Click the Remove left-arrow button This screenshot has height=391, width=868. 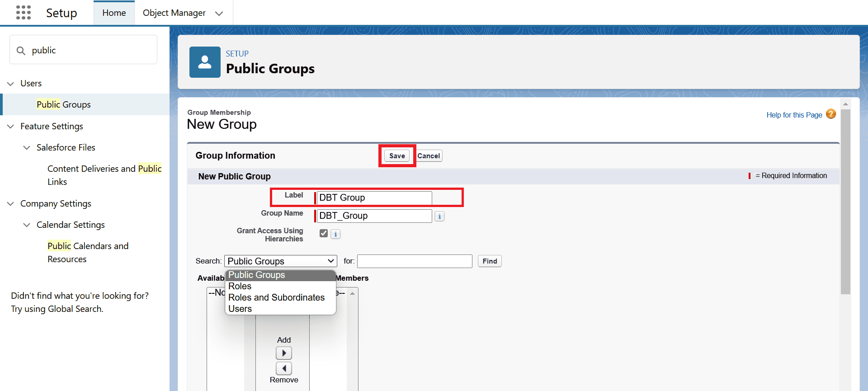pyautogui.click(x=284, y=368)
